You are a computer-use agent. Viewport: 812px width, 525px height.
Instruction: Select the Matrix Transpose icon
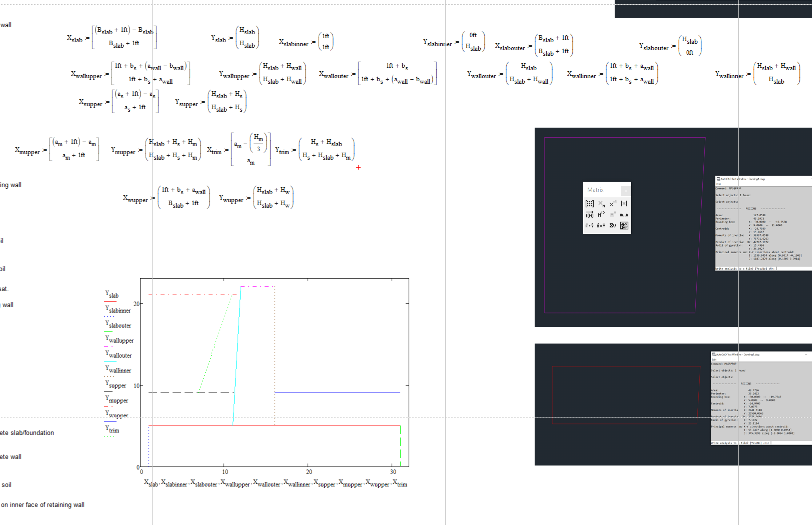click(x=613, y=215)
